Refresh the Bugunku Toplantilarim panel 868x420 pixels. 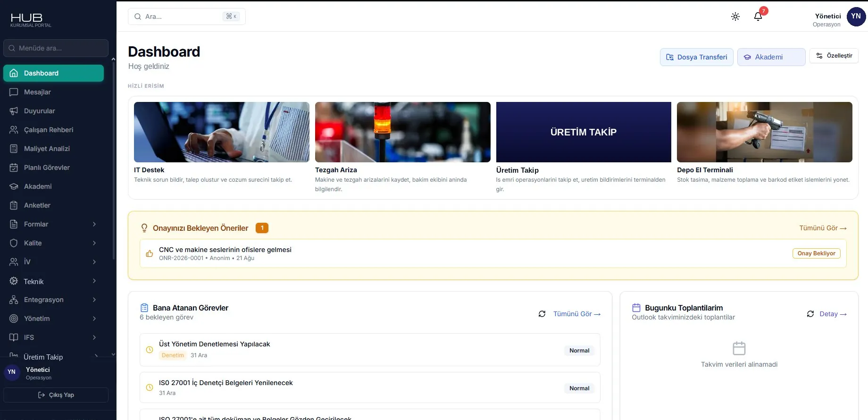point(810,314)
